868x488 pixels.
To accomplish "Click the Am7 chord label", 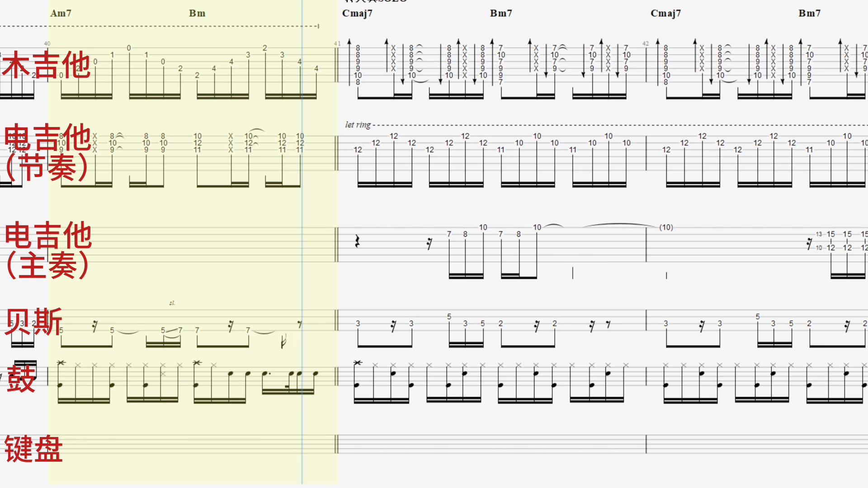I will pyautogui.click(x=61, y=13).
